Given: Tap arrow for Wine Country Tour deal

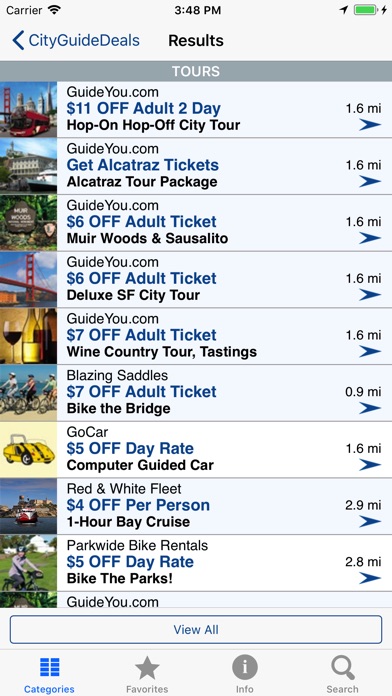Looking at the screenshot, I should [x=370, y=352].
